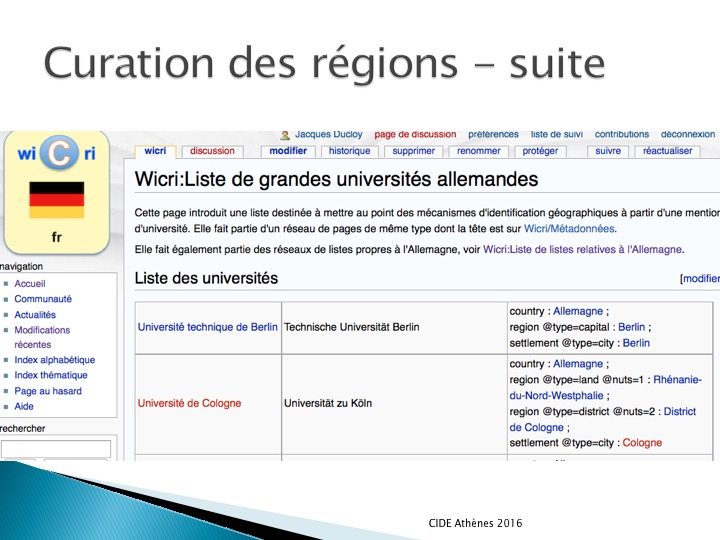The width and height of the screenshot is (720, 540).
Task: Click the renommer tab
Action: coord(478,151)
